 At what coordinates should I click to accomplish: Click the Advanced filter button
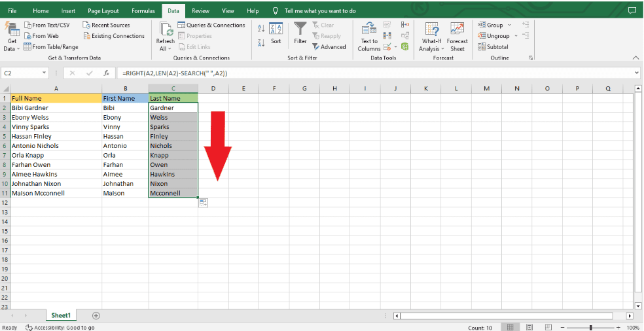coord(329,47)
